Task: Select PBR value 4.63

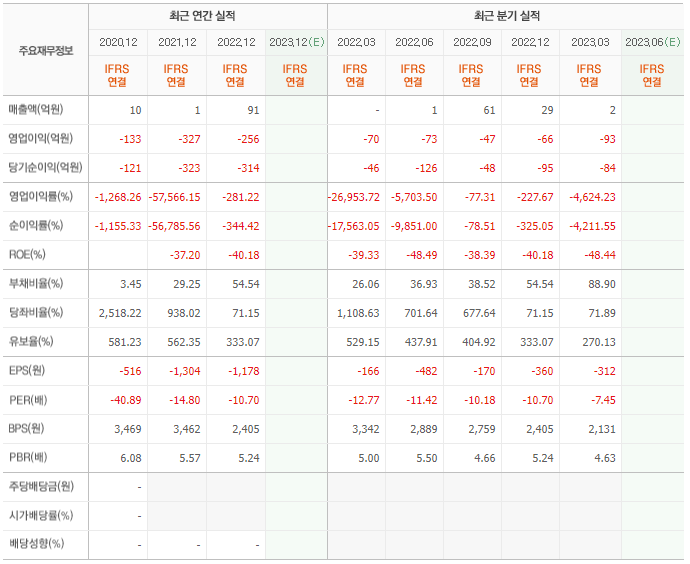Action: click(x=605, y=458)
